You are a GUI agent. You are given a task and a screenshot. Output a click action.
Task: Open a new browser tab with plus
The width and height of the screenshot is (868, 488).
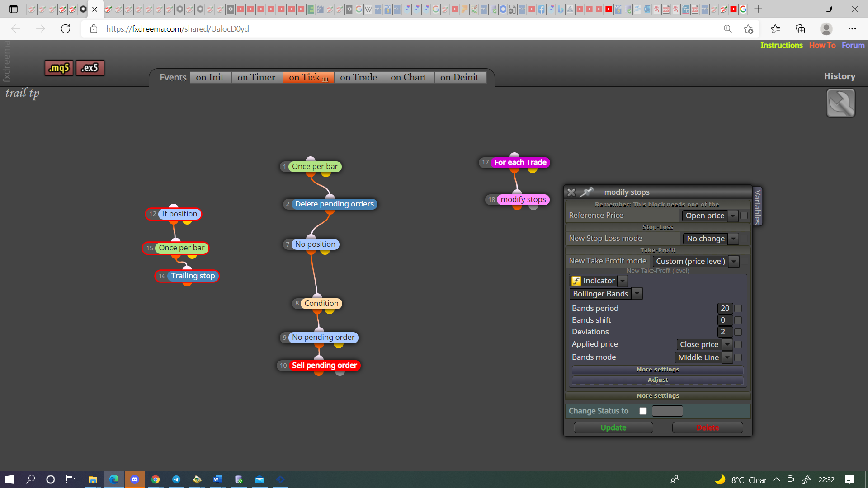click(x=758, y=9)
